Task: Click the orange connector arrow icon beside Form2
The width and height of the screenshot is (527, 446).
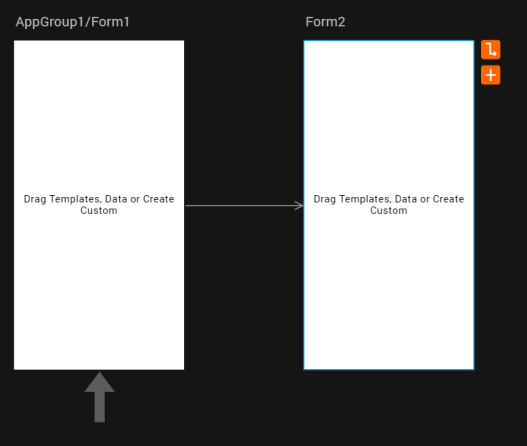Action: (x=490, y=50)
